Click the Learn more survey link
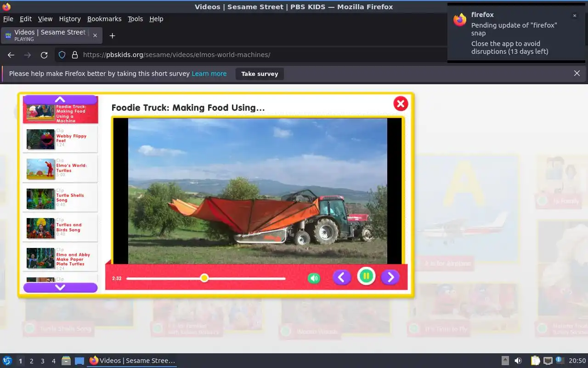The width and height of the screenshot is (588, 368). (209, 74)
